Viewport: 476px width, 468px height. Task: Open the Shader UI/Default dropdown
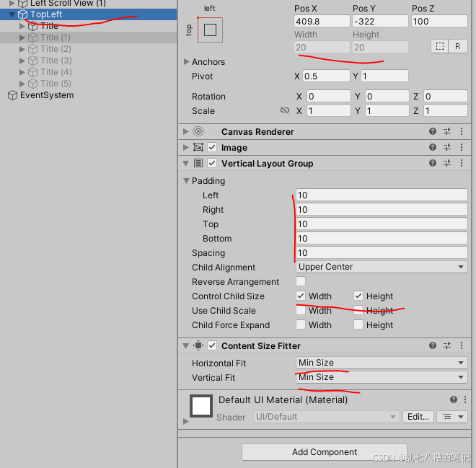tap(326, 417)
